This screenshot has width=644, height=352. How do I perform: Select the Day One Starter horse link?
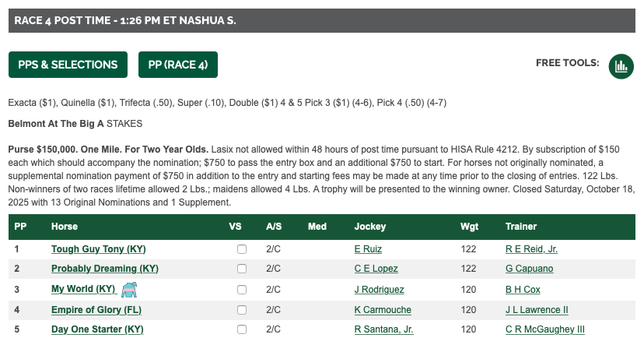point(97,330)
